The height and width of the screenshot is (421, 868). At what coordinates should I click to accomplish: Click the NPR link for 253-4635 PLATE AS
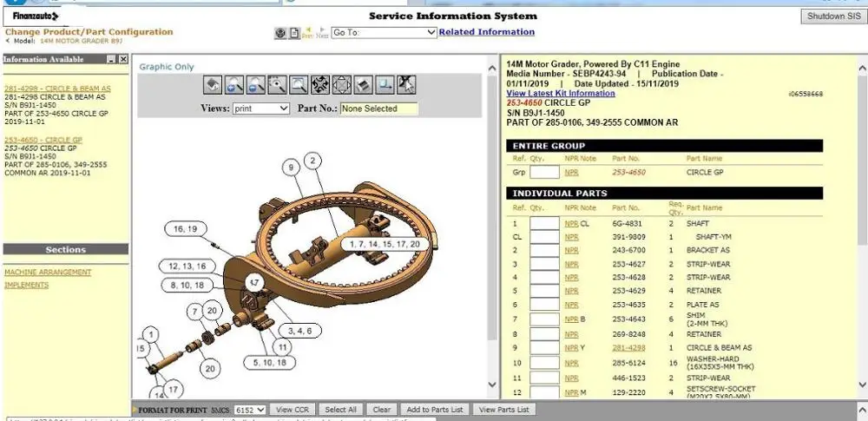click(571, 305)
